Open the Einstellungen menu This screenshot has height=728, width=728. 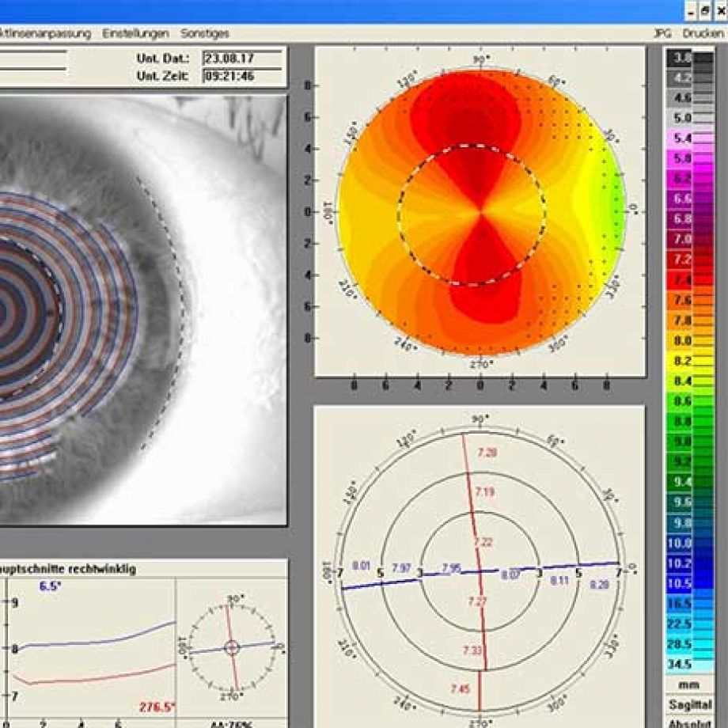coord(135,33)
